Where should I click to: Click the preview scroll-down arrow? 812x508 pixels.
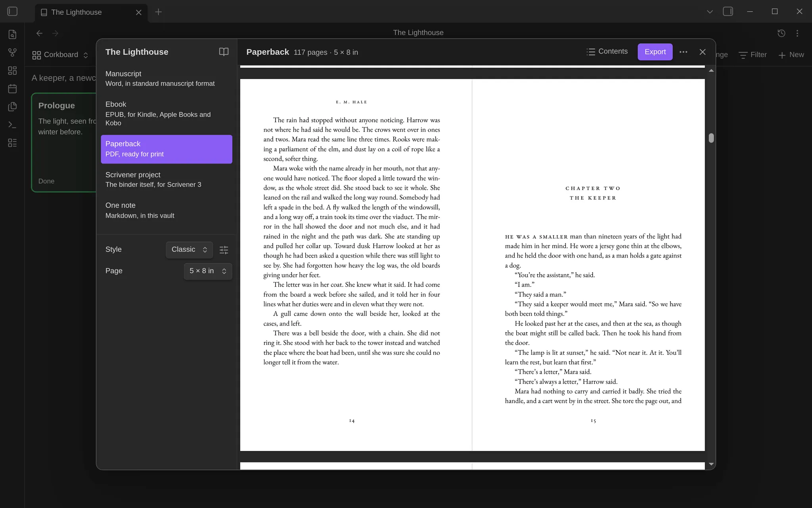[711, 464]
